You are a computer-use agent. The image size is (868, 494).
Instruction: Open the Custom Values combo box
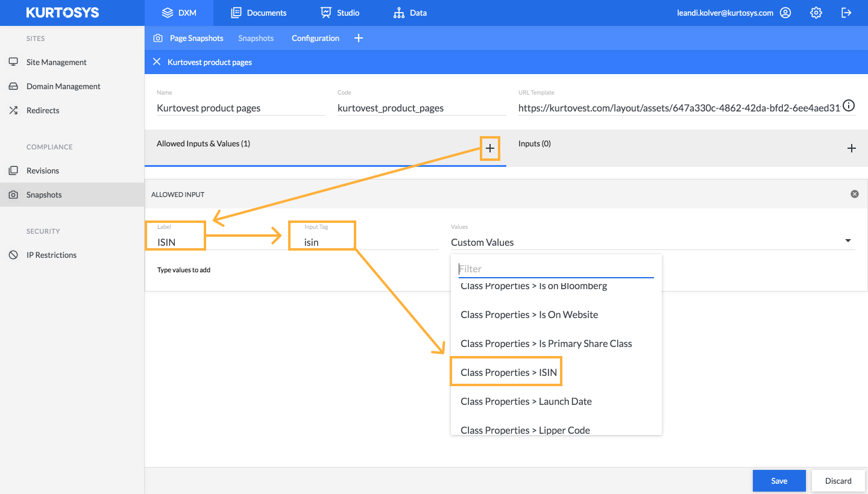click(x=653, y=242)
